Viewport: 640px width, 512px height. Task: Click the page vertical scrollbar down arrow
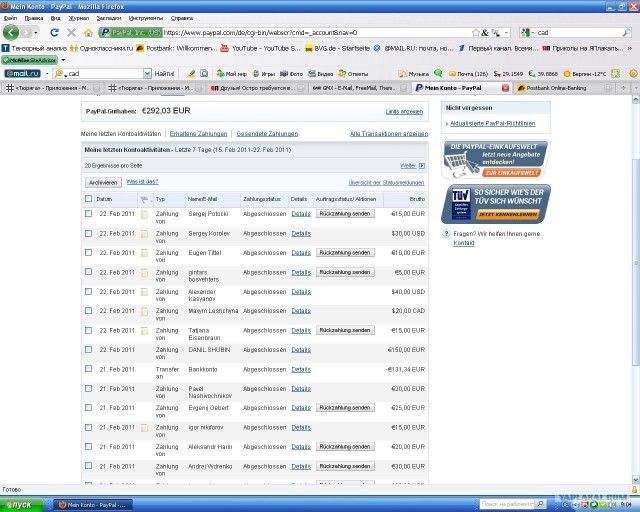click(x=636, y=480)
